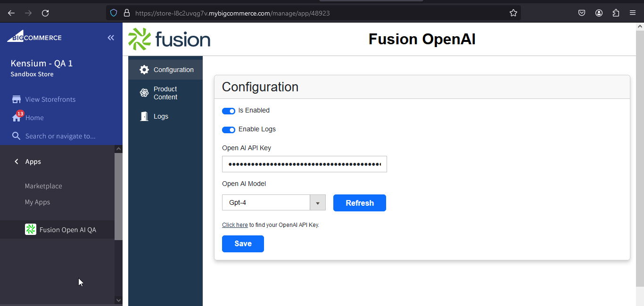Click the sidebar scrollbar up arrow
The image size is (644, 306).
pyautogui.click(x=118, y=149)
